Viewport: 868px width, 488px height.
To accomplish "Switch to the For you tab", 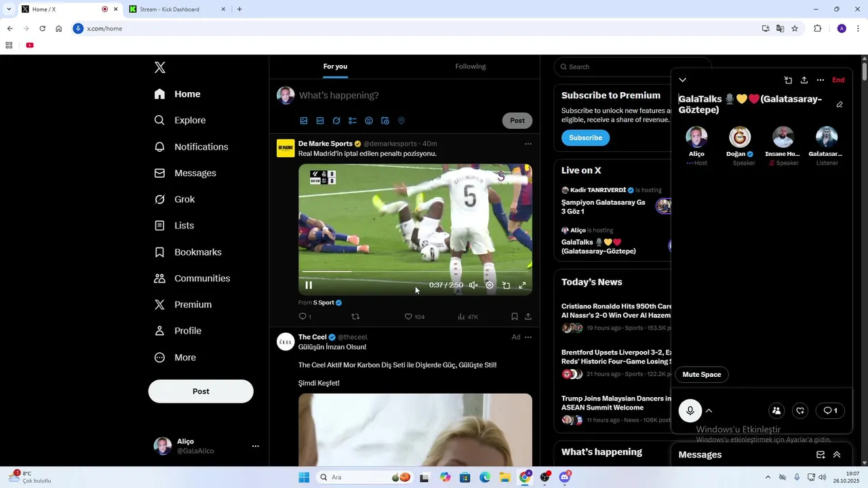I will [335, 66].
